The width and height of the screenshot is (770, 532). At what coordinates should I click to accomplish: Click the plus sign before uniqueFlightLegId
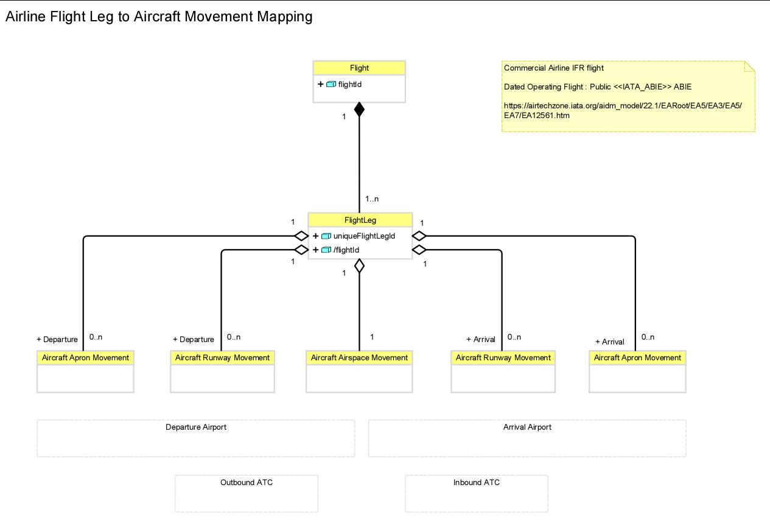click(x=315, y=236)
